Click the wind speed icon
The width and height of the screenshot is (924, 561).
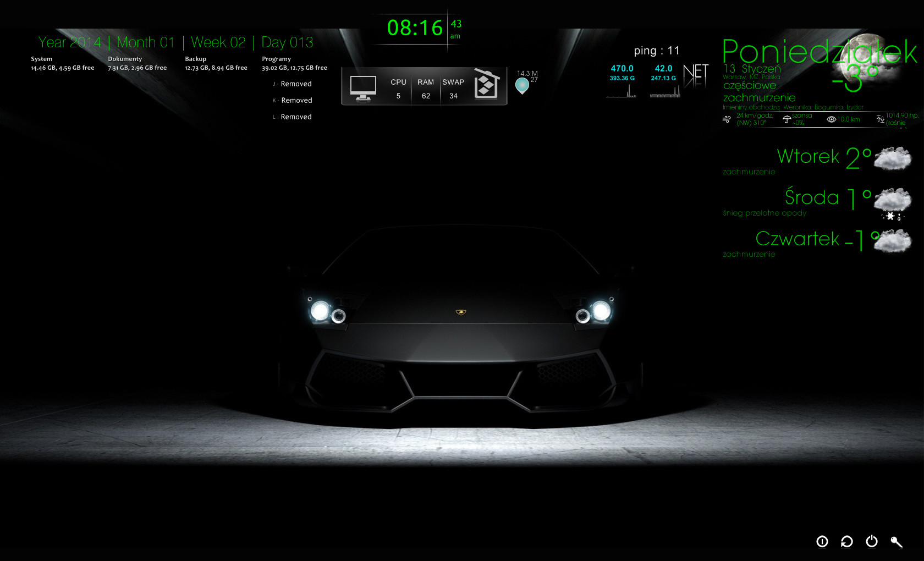tap(727, 119)
